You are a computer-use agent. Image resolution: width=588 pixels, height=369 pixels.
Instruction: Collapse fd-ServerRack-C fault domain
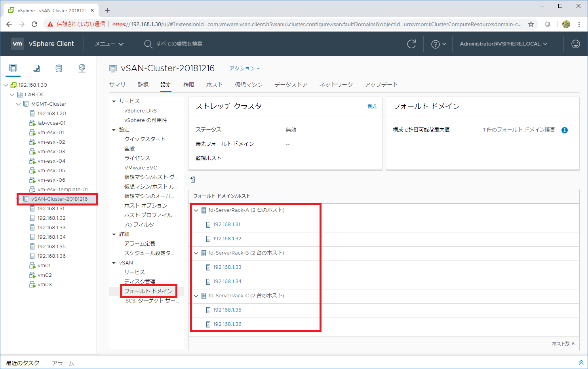tap(196, 296)
